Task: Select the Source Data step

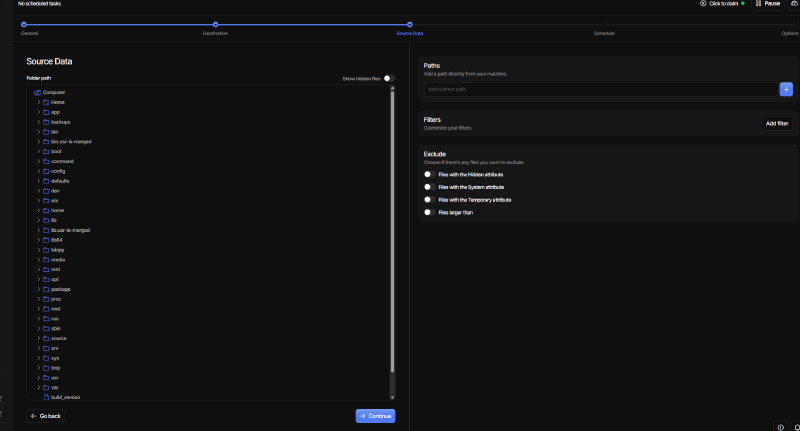Action: pyautogui.click(x=410, y=24)
